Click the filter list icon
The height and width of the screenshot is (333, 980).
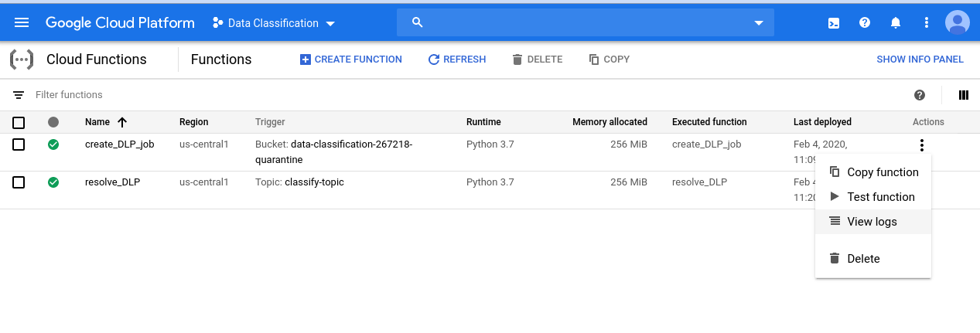click(19, 95)
